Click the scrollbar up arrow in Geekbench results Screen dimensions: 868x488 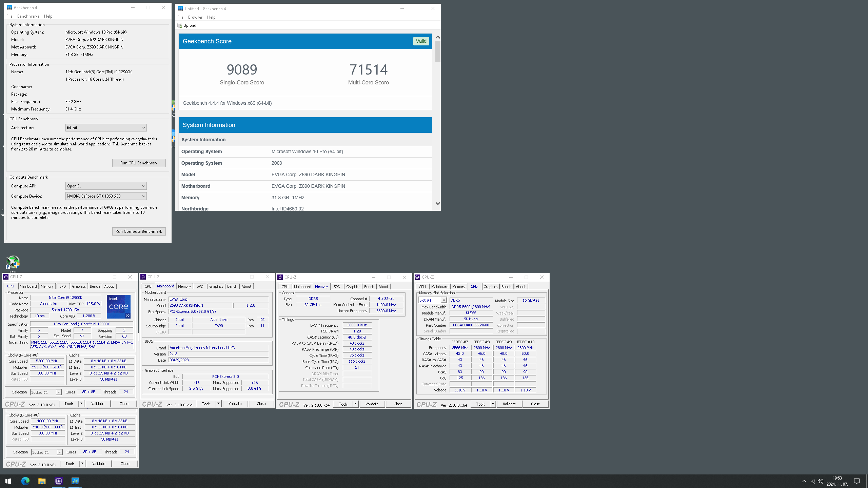[438, 37]
